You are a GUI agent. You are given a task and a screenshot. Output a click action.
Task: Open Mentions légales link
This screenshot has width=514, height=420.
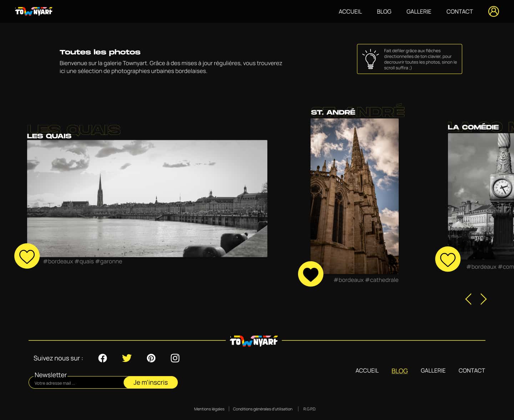coord(209,409)
